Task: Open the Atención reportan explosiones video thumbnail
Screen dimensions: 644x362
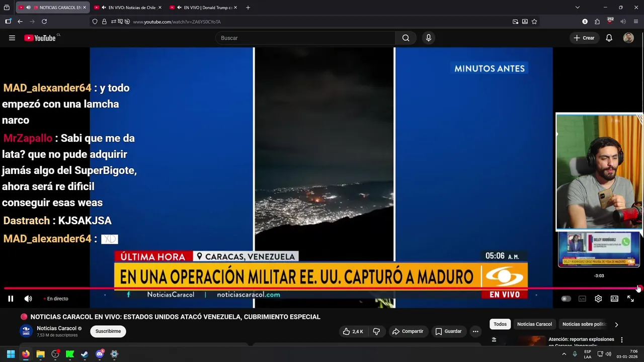Action: pos(519,340)
